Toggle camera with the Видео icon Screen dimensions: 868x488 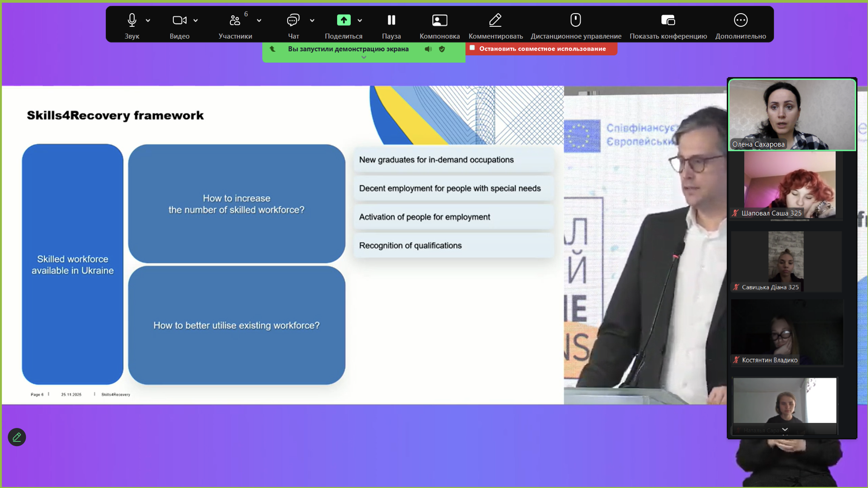179,20
